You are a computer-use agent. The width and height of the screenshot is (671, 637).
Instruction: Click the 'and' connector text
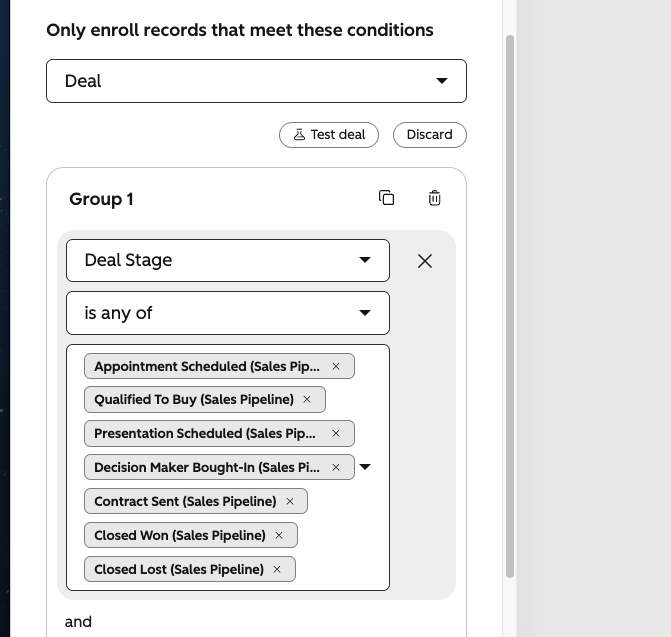point(78,622)
